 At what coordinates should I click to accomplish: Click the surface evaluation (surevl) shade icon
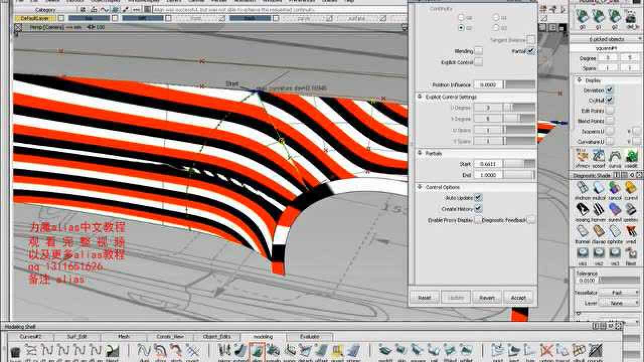click(615, 210)
